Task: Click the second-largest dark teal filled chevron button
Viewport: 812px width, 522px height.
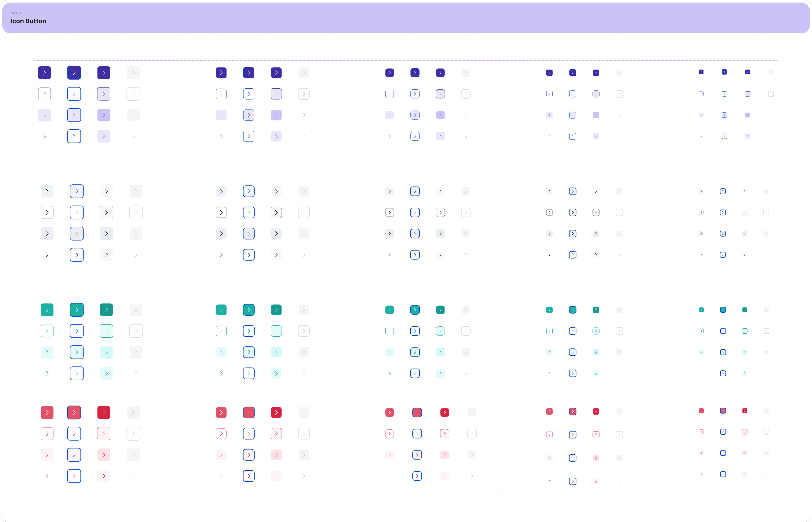Action: pos(276,310)
